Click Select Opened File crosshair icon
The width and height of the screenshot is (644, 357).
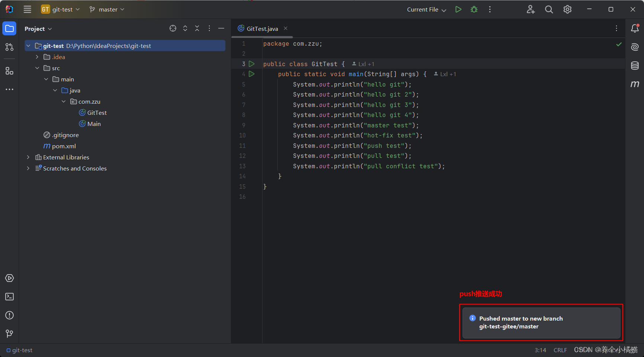point(173,28)
